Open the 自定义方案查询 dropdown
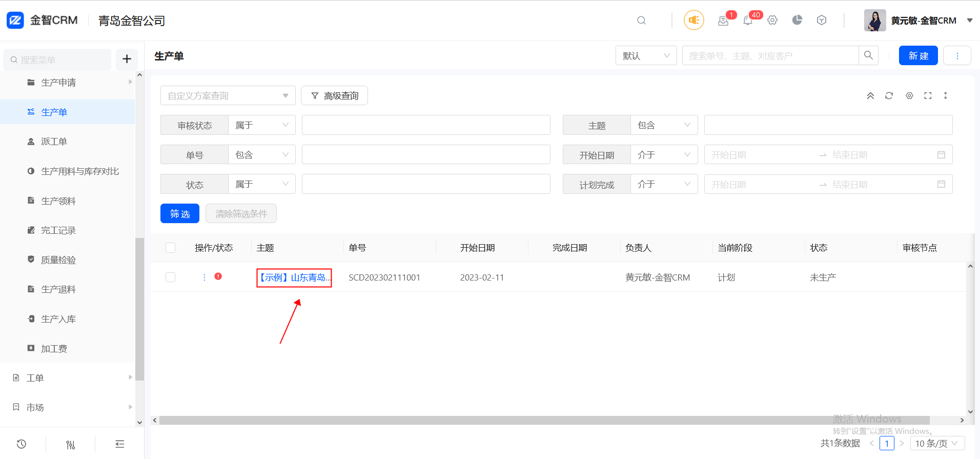 coord(228,95)
